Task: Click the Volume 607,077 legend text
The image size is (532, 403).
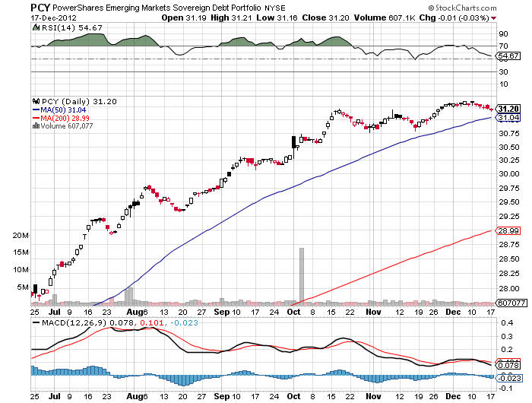Action: tap(67, 126)
